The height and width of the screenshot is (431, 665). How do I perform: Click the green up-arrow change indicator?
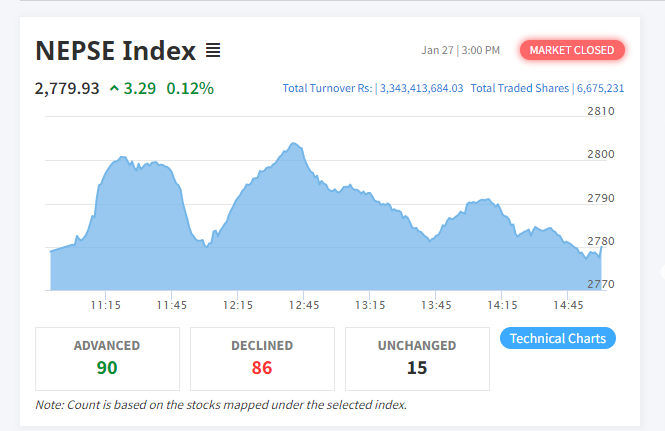pyautogui.click(x=115, y=88)
